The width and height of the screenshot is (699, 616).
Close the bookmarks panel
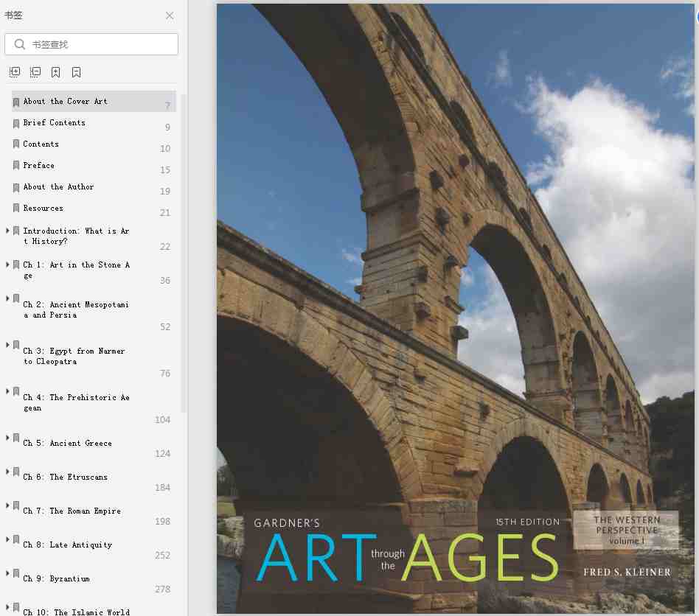pos(170,15)
